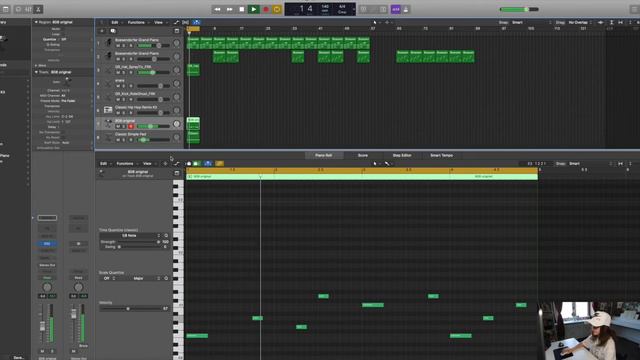Open the Piano Roll View menu
Screen dimensions: 640x360
click(x=148, y=164)
